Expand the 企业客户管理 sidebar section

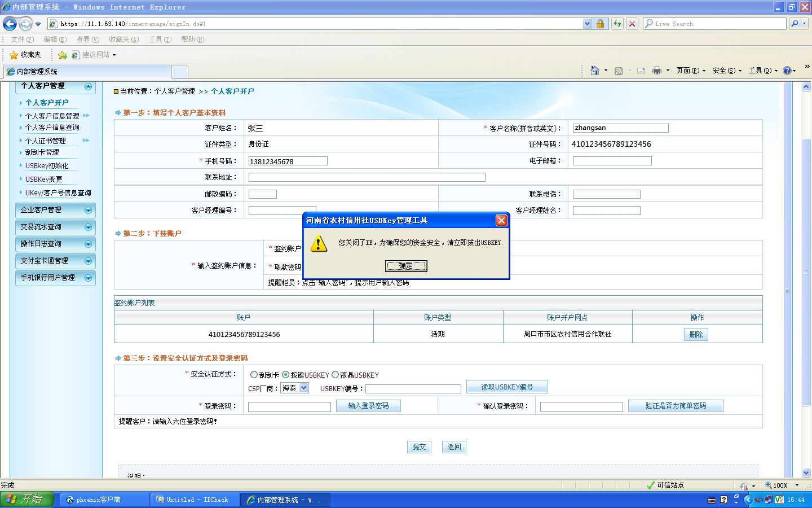(x=55, y=210)
